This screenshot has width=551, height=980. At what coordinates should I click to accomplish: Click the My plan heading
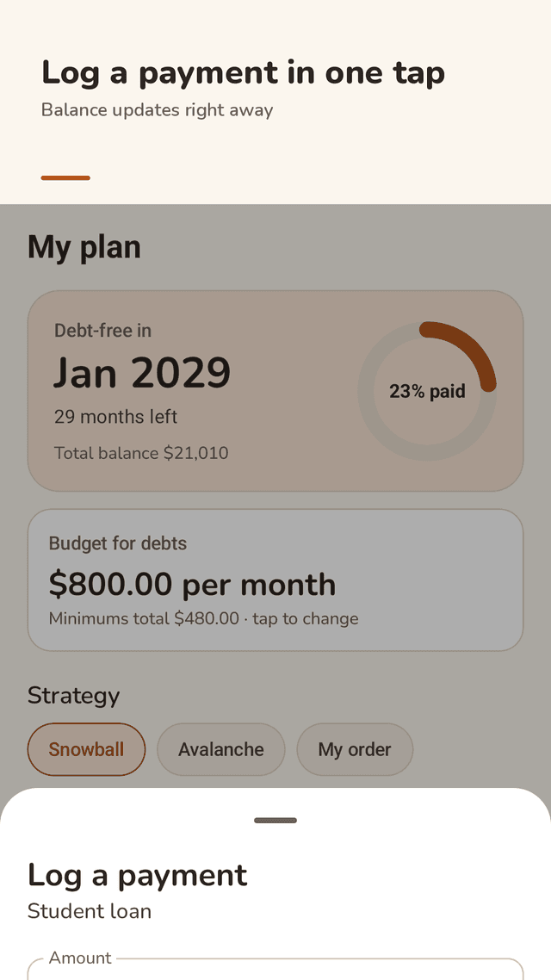click(84, 247)
